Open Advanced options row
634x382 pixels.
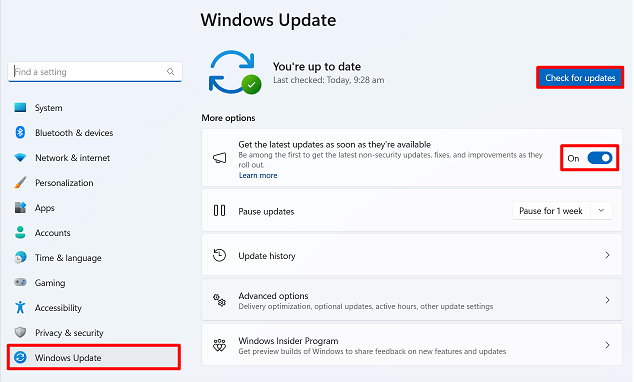(412, 300)
